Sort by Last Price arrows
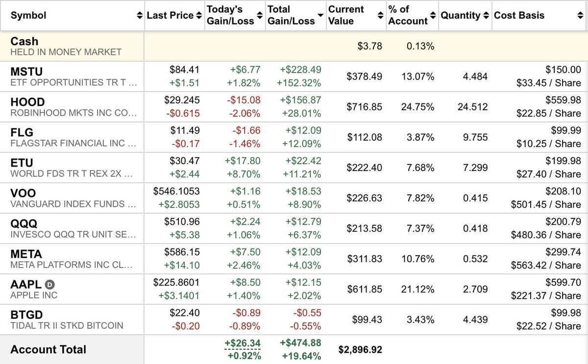The height and width of the screenshot is (364, 588). (199, 16)
